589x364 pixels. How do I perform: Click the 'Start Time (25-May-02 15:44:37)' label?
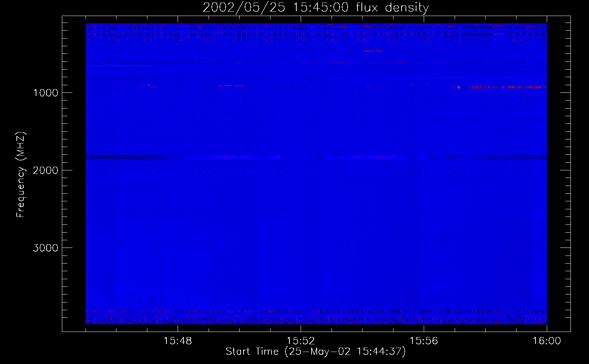316,352
